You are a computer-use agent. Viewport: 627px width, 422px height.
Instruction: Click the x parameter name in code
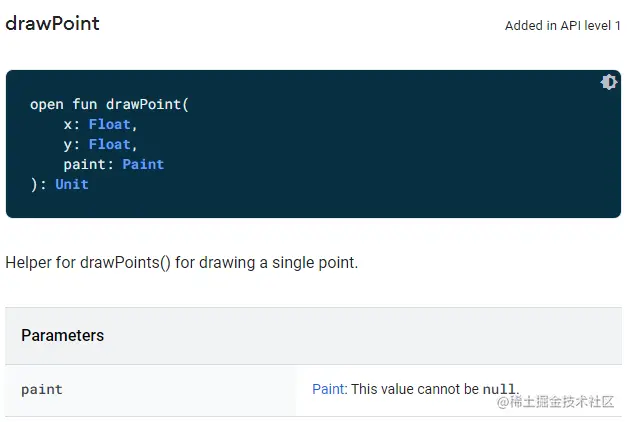pos(67,124)
